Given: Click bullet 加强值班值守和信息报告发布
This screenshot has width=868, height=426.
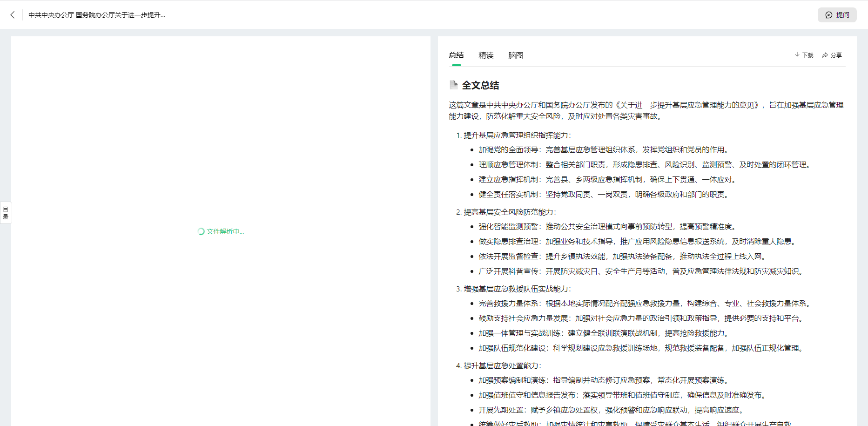Looking at the screenshot, I should [623, 395].
